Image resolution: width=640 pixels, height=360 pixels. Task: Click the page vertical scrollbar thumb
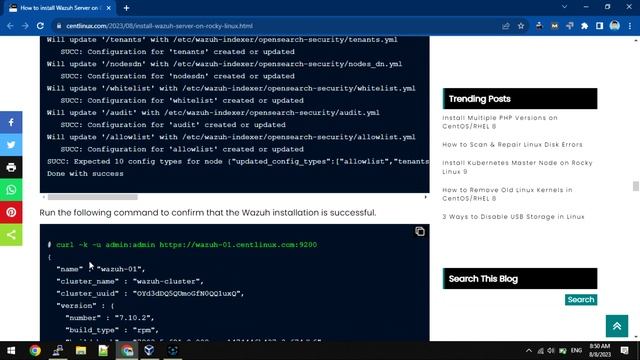636,186
